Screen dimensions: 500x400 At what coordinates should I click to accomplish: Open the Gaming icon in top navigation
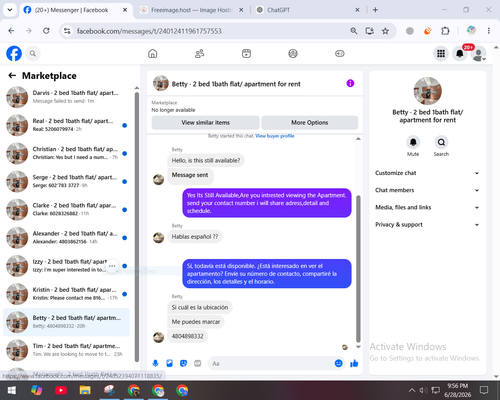[x=340, y=53]
